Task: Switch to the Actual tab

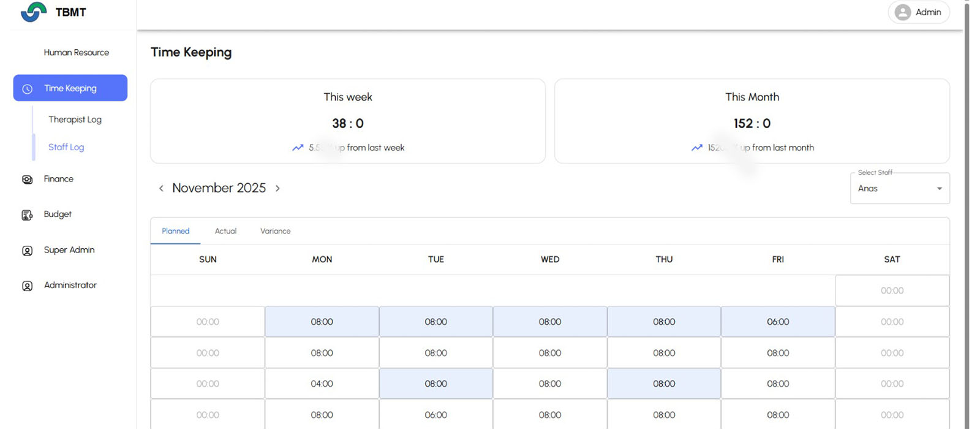Action: click(x=225, y=231)
